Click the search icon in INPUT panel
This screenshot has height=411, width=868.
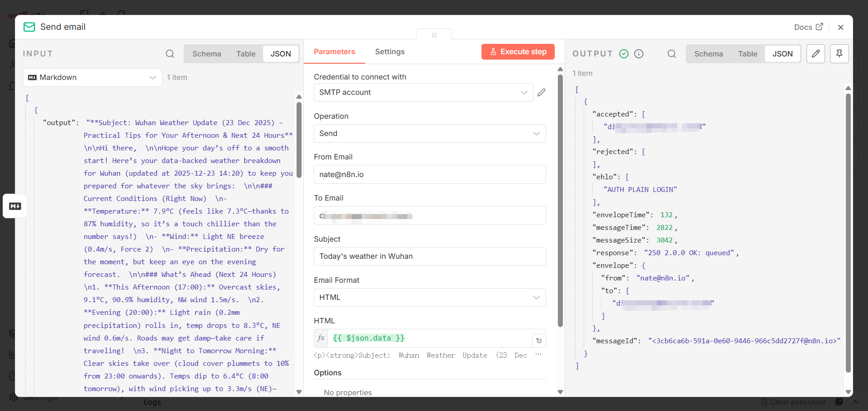[170, 54]
